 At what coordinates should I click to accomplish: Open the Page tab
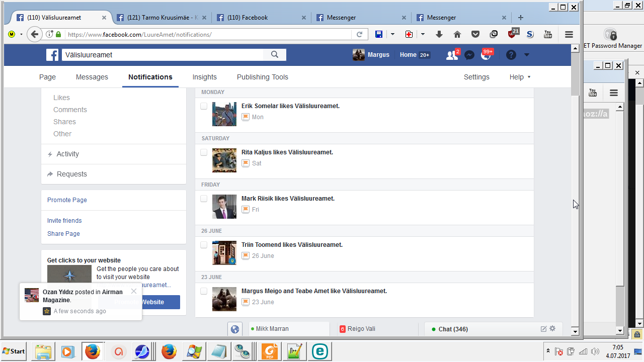[47, 77]
